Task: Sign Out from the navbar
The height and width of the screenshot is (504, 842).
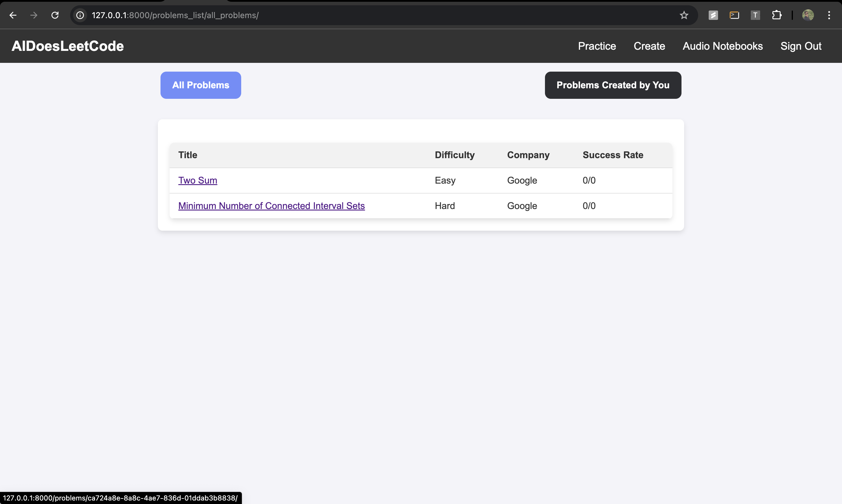Action: pos(800,46)
